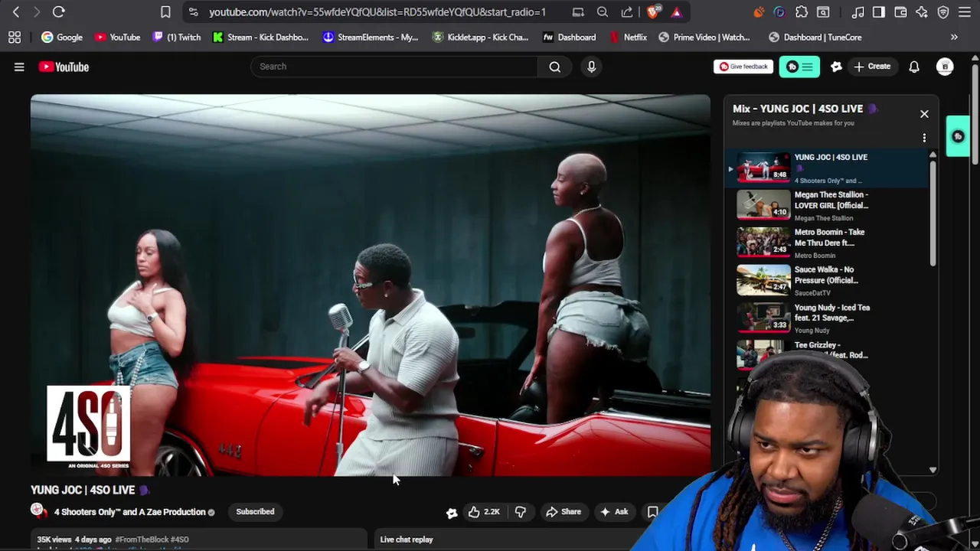Open the Leo AI sparkle icon

tap(922, 12)
